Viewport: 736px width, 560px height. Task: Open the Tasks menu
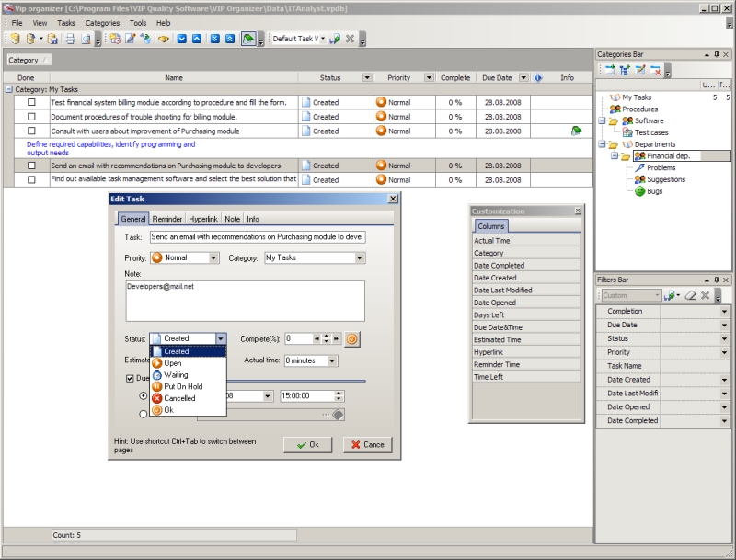pyautogui.click(x=66, y=22)
